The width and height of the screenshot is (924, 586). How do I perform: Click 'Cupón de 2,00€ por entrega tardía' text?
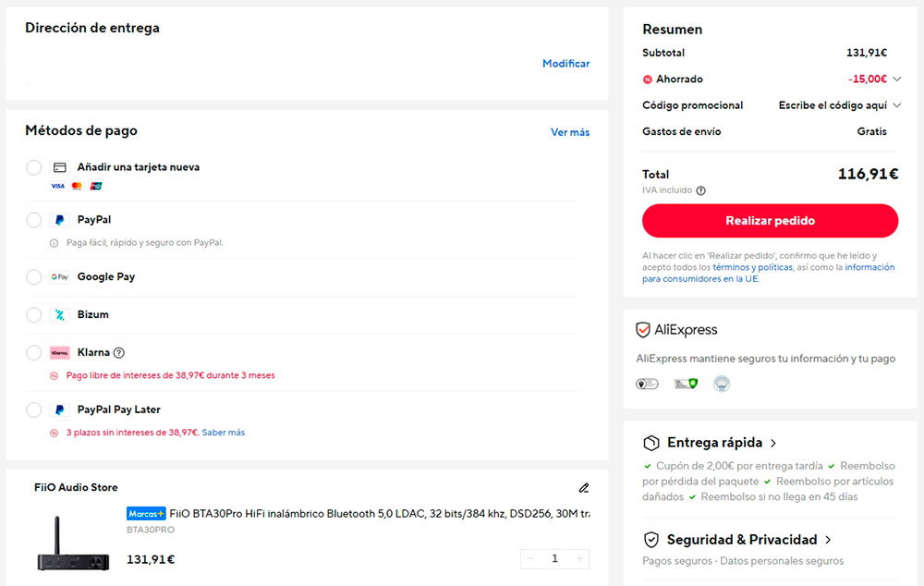(739, 467)
